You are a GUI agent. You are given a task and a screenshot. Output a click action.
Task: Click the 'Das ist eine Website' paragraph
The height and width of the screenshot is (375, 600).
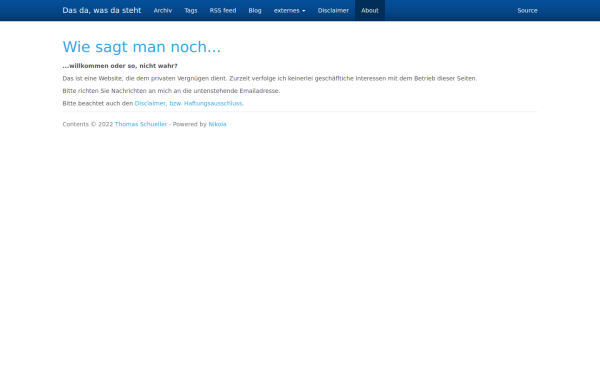[270, 78]
